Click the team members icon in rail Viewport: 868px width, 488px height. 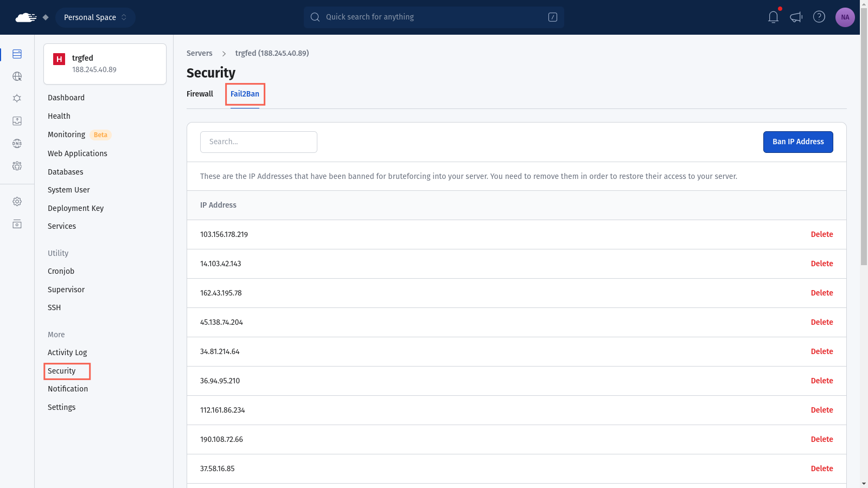click(x=17, y=166)
